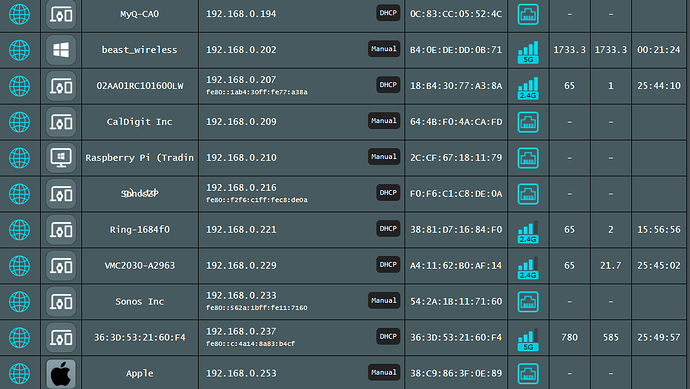This screenshot has height=389, width=690.
Task: Click the globe icon in CalDigit Inc row
Action: tap(19, 122)
